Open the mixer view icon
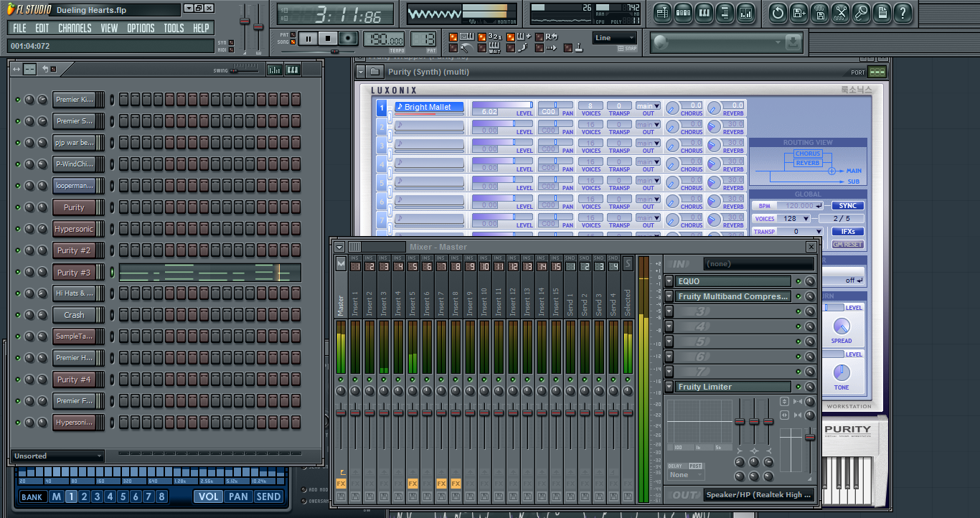 [x=745, y=12]
